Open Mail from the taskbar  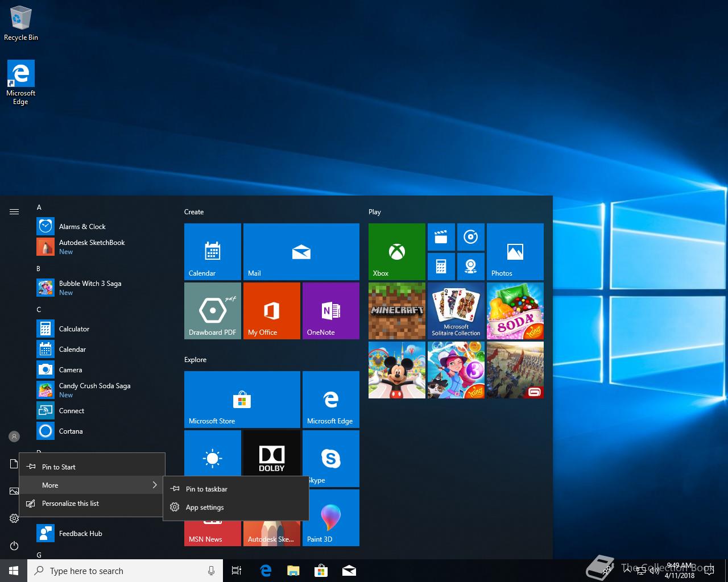349,571
